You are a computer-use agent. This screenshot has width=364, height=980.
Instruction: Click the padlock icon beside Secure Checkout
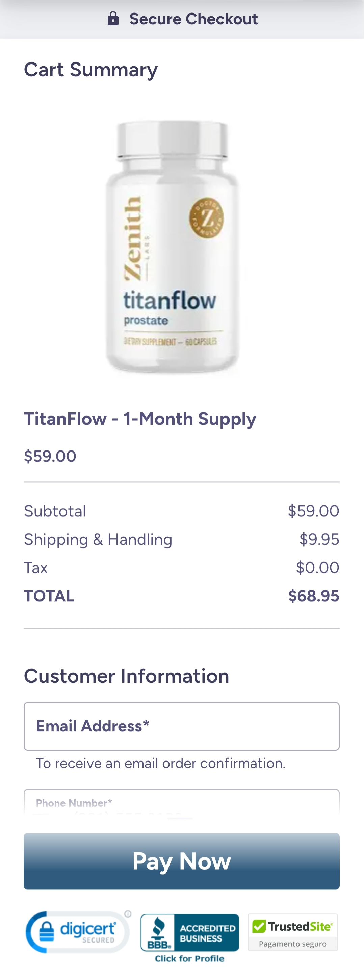coord(113,19)
